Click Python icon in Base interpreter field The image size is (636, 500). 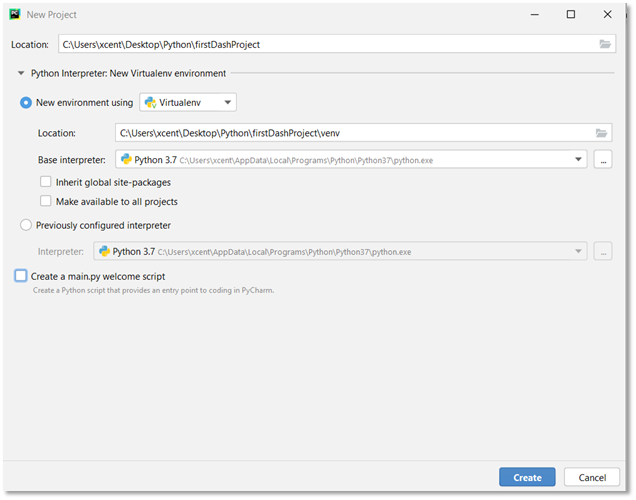pyautogui.click(x=126, y=159)
